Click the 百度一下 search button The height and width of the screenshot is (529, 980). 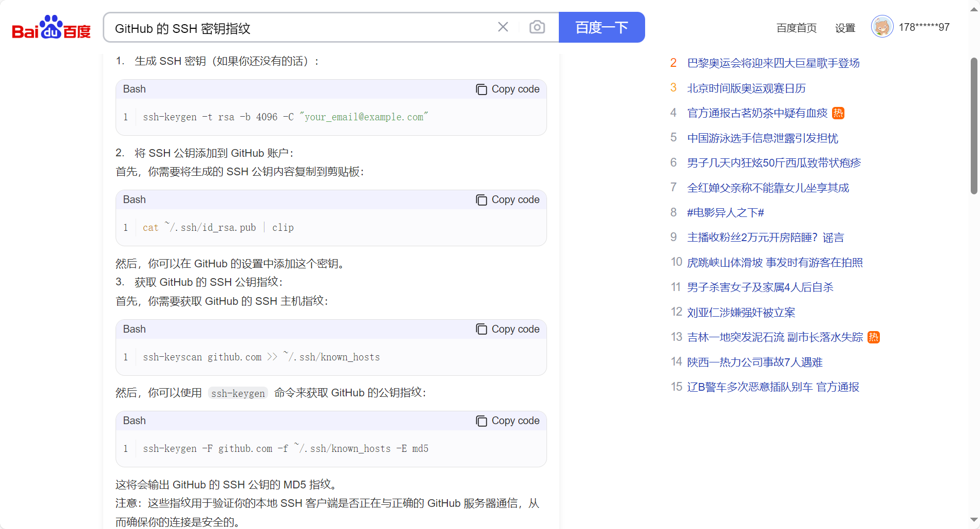tap(601, 27)
